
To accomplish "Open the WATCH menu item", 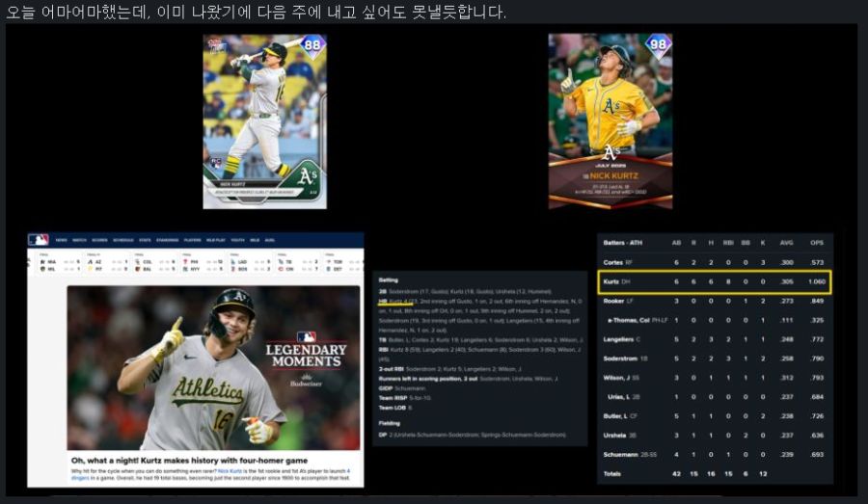I will (79, 240).
